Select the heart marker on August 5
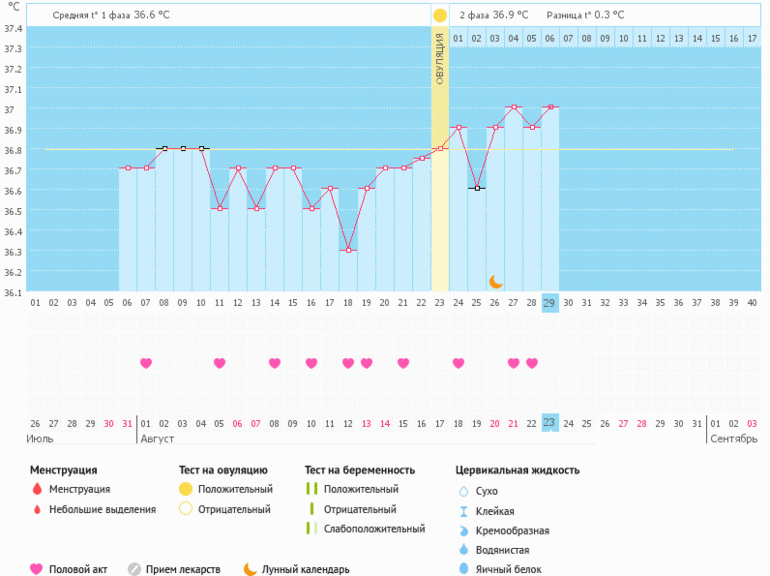This screenshot has width=770, height=576. point(220,363)
